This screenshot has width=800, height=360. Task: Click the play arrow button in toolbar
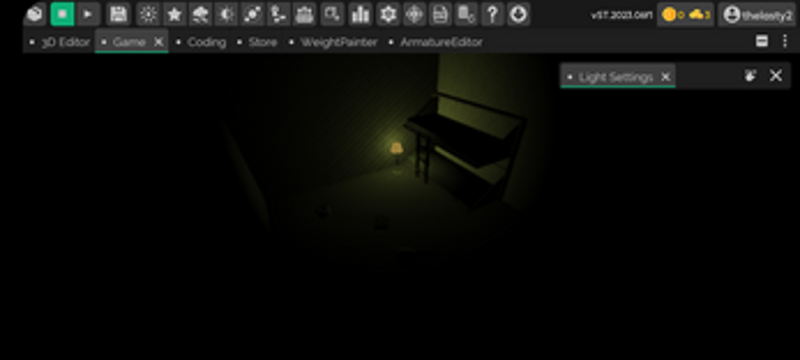pos(88,14)
